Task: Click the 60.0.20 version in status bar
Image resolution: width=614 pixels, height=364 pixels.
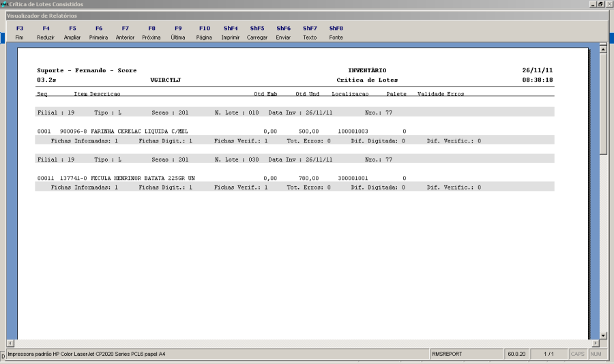Action: pos(516,354)
